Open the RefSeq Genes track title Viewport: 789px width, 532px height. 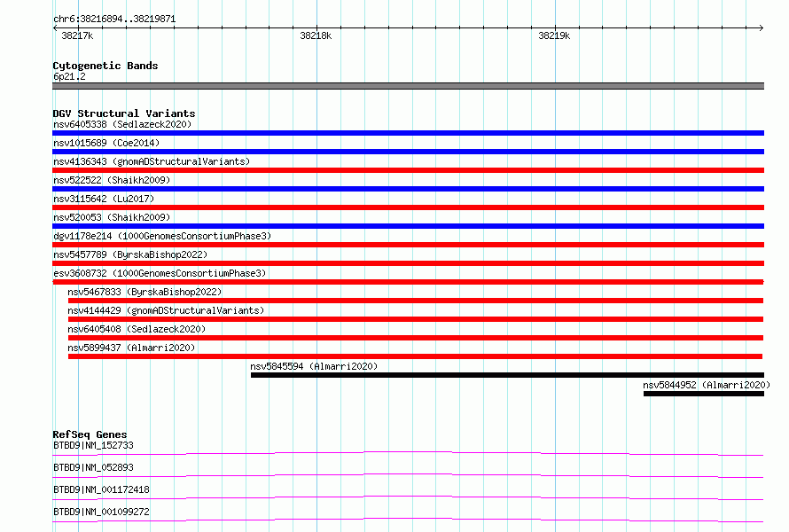point(90,434)
